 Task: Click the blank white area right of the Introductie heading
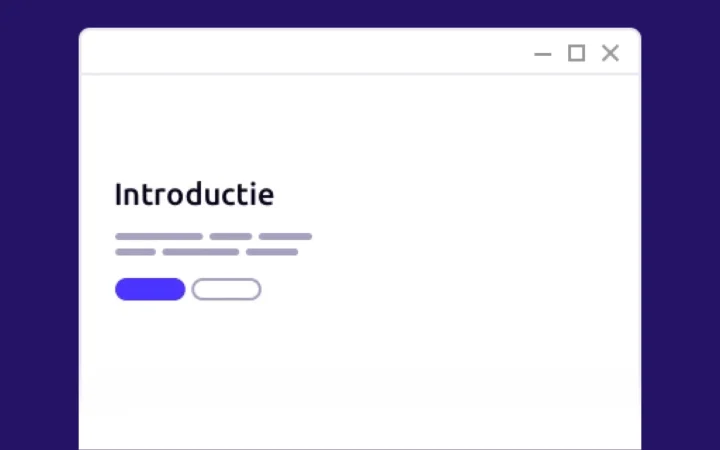pyautogui.click(x=450, y=194)
